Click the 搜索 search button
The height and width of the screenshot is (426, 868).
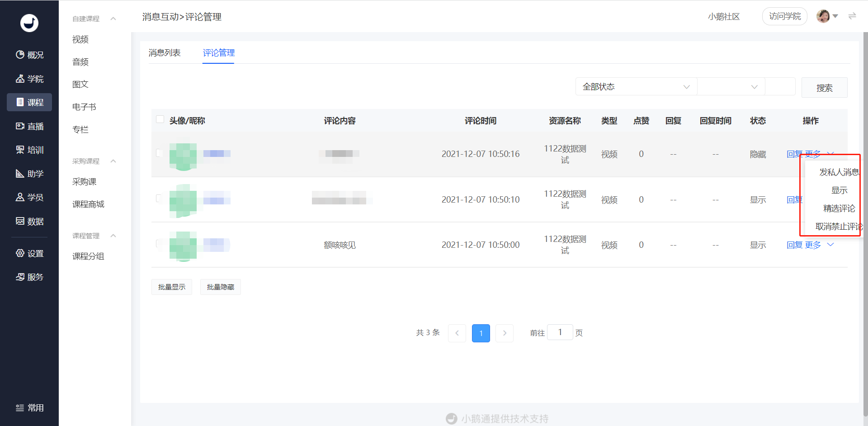[x=824, y=88]
